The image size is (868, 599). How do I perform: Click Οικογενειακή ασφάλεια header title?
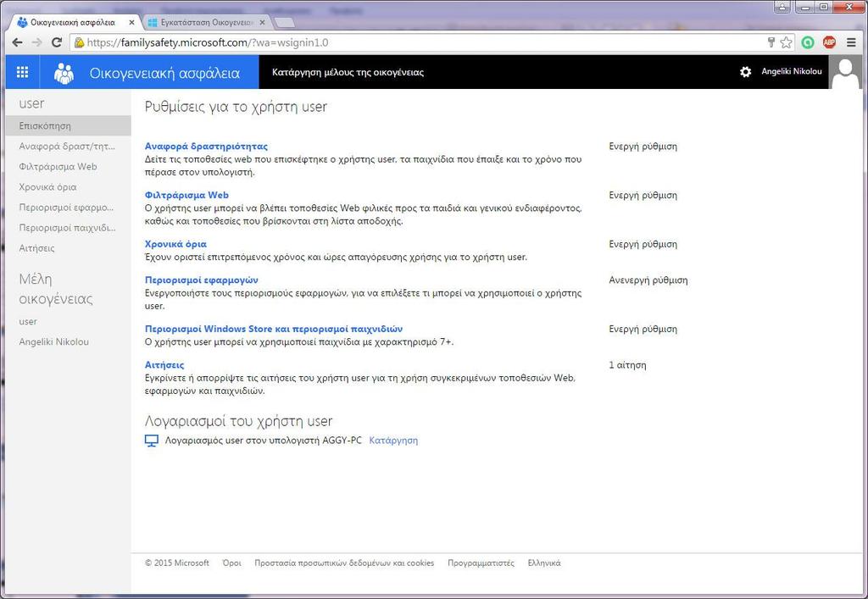tap(164, 73)
